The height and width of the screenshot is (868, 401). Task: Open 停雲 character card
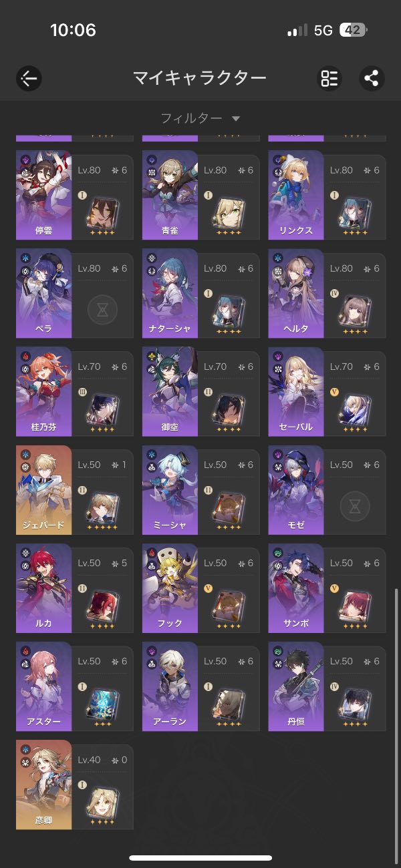pyautogui.click(x=74, y=195)
